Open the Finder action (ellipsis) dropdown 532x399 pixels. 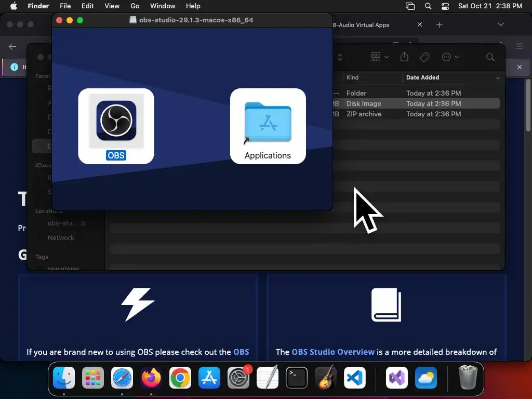click(x=450, y=57)
